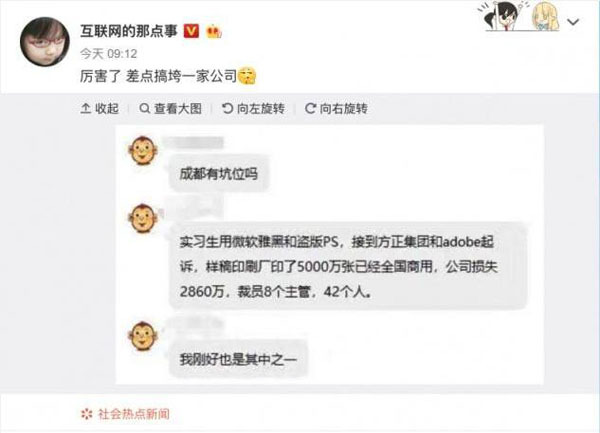Click the orange V verification badge
The image size is (600, 433).
[x=191, y=31]
